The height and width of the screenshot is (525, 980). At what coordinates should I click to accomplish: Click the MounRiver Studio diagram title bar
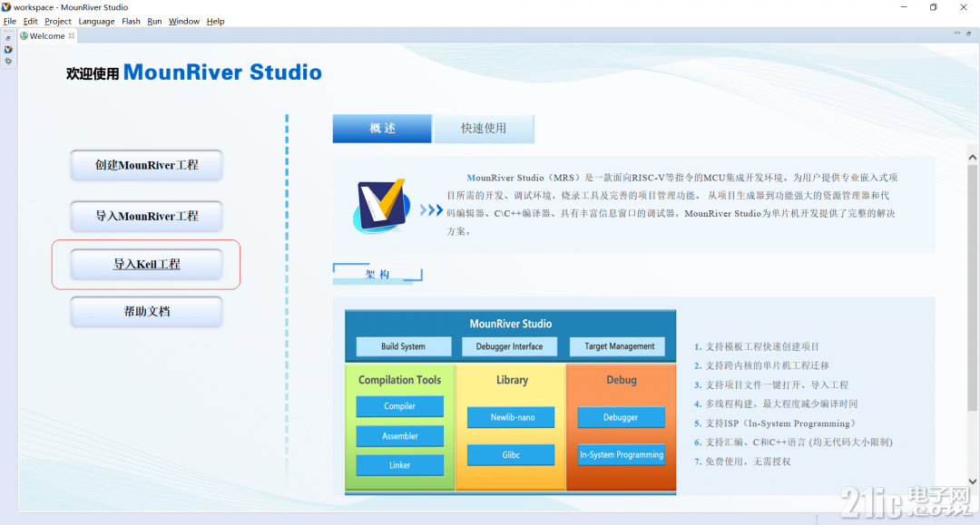[511, 324]
